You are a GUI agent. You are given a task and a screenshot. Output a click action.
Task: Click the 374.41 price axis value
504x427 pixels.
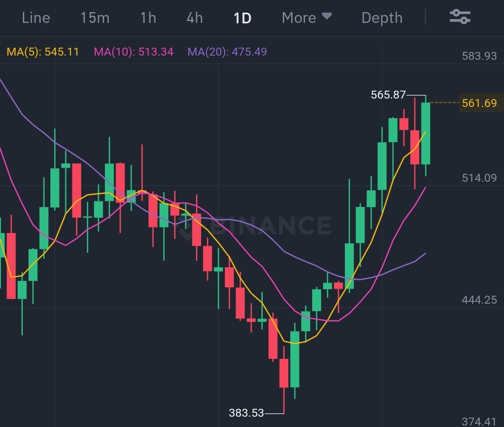click(479, 421)
